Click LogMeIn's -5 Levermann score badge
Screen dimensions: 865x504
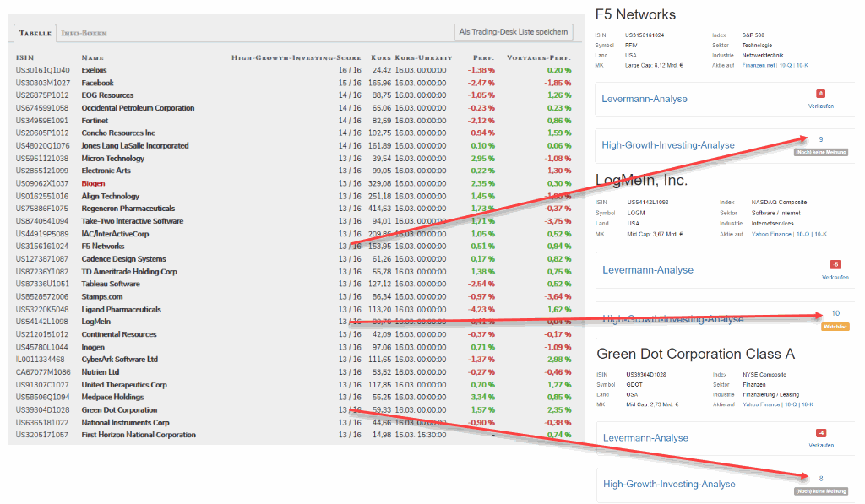pos(835,265)
